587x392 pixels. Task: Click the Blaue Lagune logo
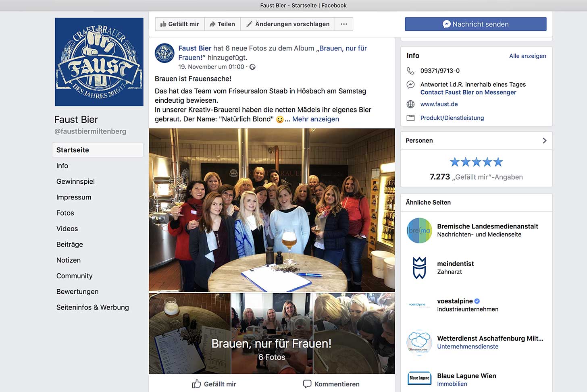(419, 378)
